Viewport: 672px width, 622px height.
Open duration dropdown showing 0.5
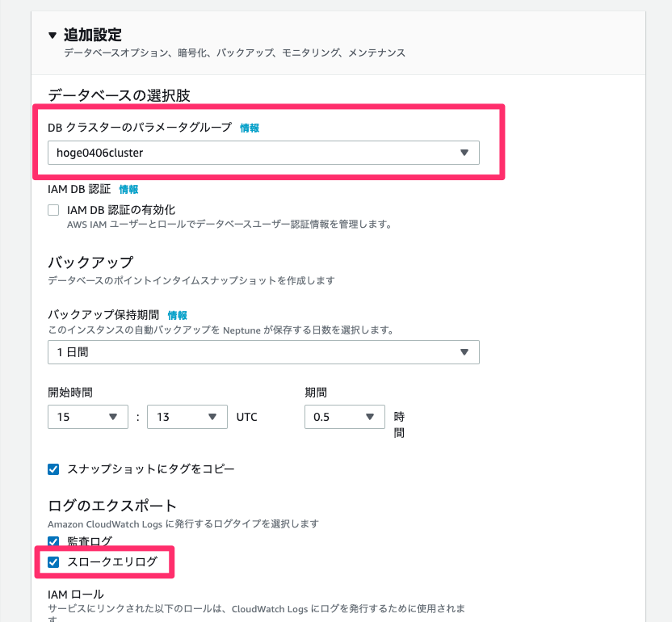(x=345, y=417)
